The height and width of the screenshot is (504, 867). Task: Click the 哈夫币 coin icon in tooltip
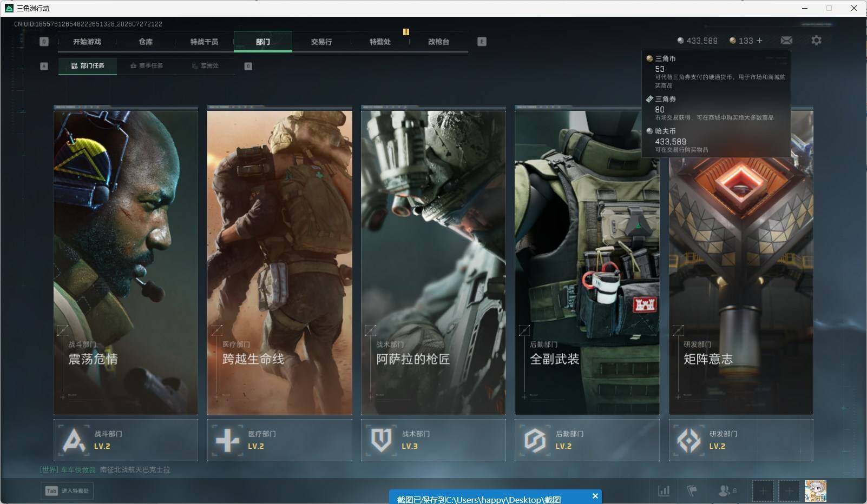[649, 131]
